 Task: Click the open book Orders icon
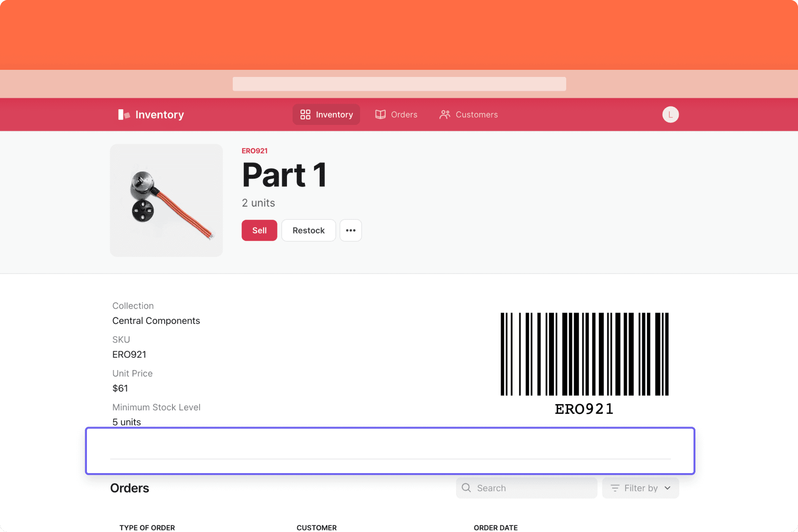tap(380, 114)
